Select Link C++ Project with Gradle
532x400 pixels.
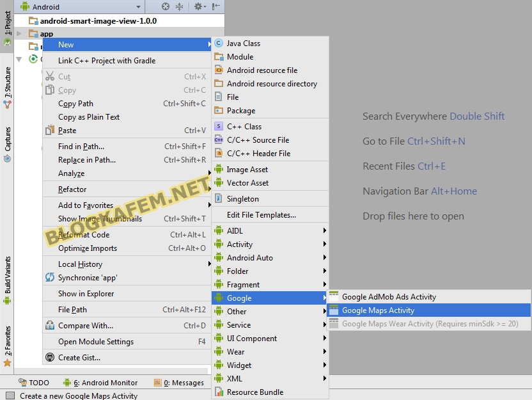pyautogui.click(x=127, y=60)
